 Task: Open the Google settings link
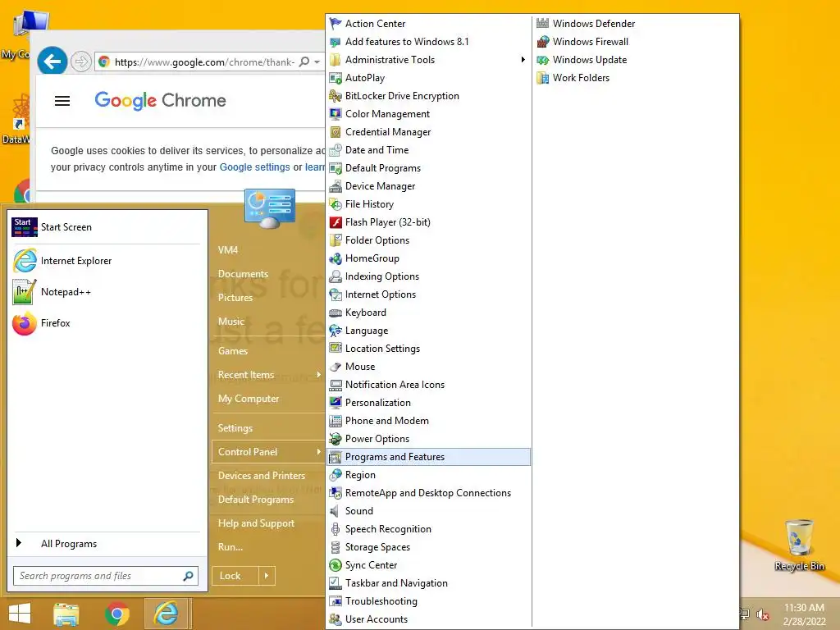pos(254,167)
